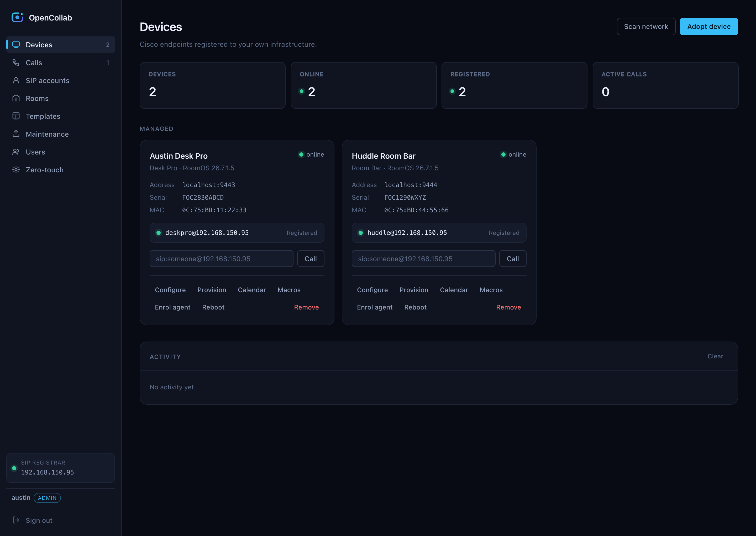Open Calendar for Huddle Room Bar
Image resolution: width=756 pixels, height=536 pixels.
click(x=454, y=290)
